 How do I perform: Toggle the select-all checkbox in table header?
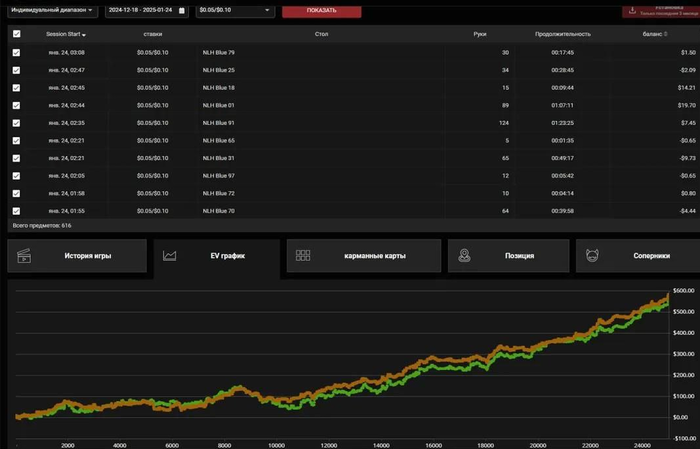(x=17, y=34)
